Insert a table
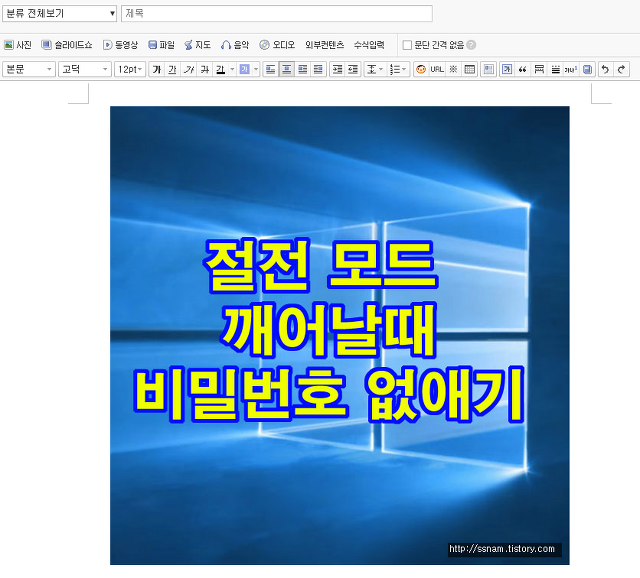The height and width of the screenshot is (578, 640). pyautogui.click(x=469, y=69)
